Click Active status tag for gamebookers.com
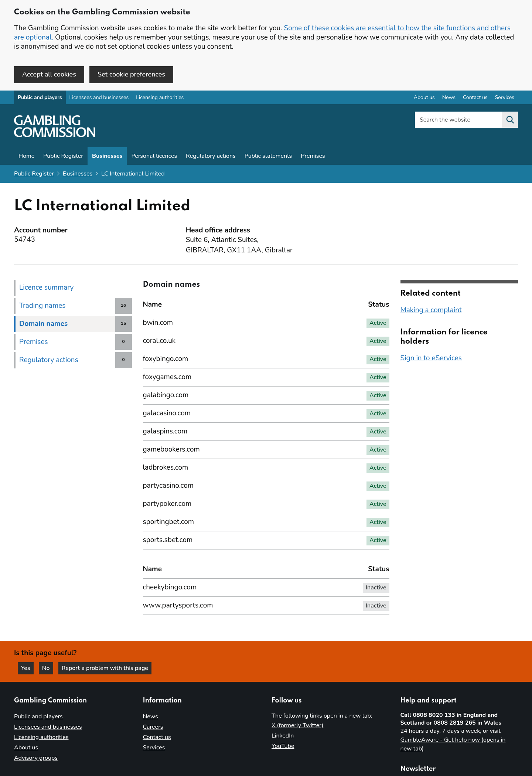 (x=378, y=450)
